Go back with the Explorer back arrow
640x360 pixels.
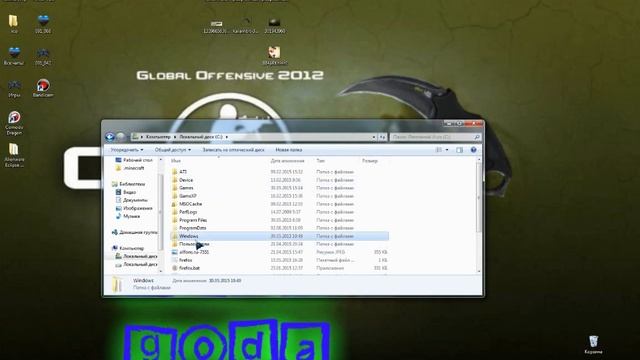109,137
